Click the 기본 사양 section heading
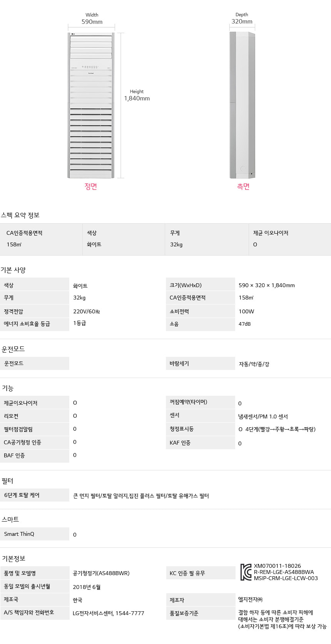 [x=13, y=270]
